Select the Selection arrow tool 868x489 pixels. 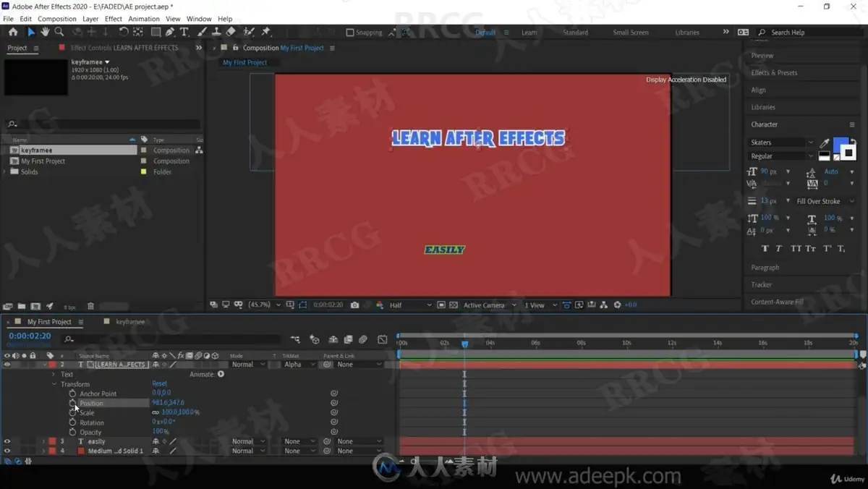30,32
